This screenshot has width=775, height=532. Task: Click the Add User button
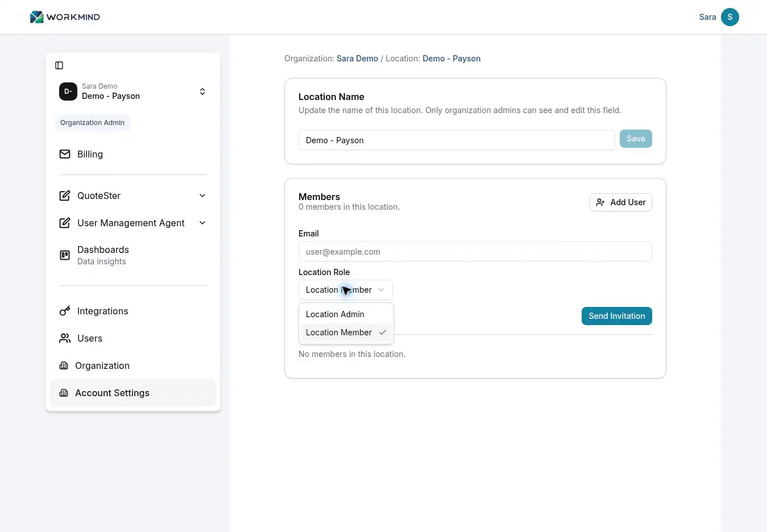pos(621,202)
